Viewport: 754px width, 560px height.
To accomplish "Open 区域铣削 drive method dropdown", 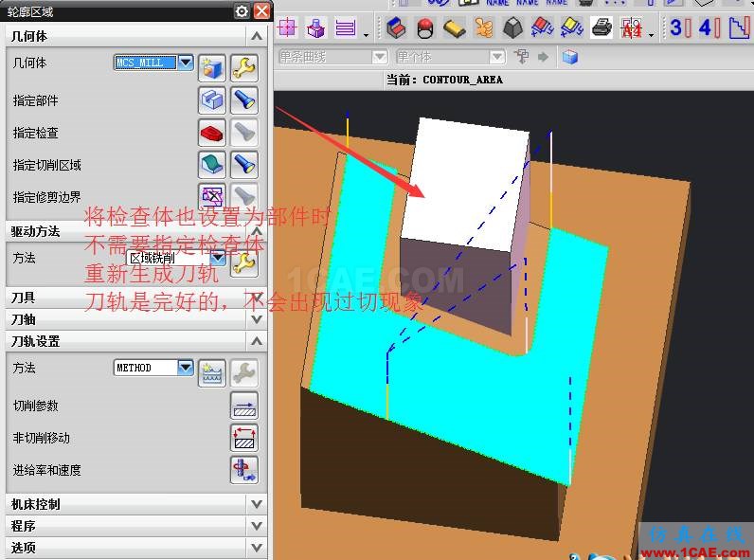I will pos(218,258).
